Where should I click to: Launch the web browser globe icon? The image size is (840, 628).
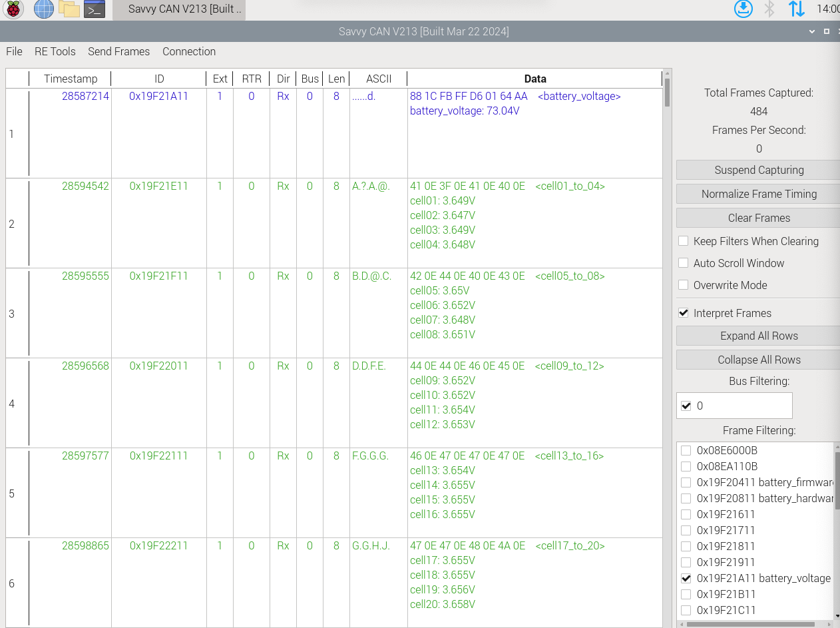click(x=43, y=9)
